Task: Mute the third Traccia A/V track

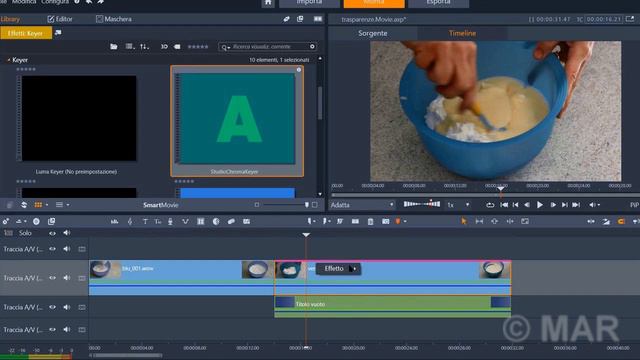Action: [x=67, y=307]
